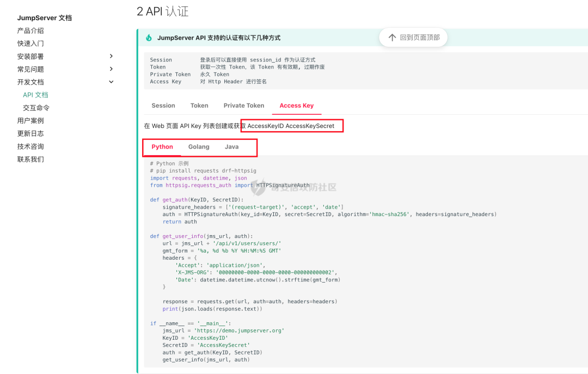Click 'print(json.loads(response.text))' code line
This screenshot has height=374, width=588.
coord(212,309)
